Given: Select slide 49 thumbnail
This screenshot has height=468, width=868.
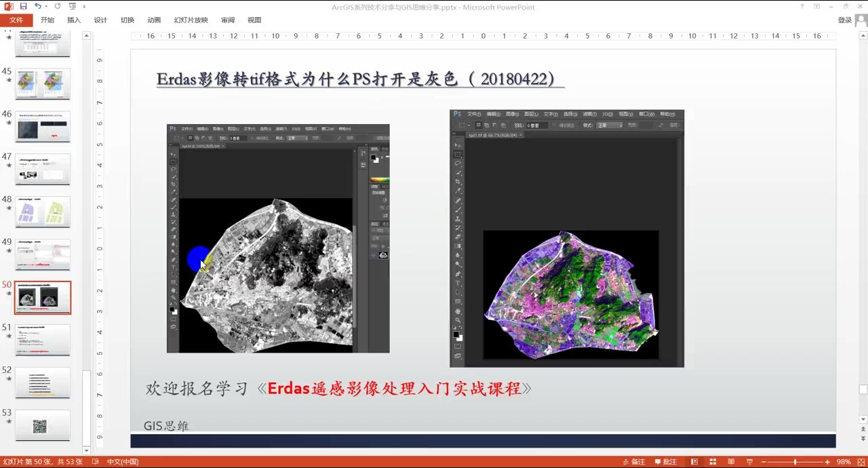Looking at the screenshot, I should pyautogui.click(x=43, y=255).
